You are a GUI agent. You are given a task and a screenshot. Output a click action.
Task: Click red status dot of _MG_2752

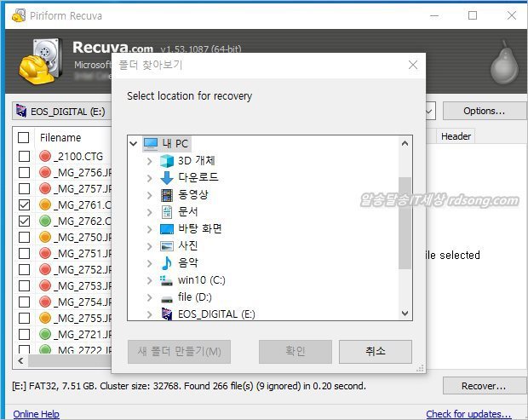pyautogui.click(x=45, y=269)
